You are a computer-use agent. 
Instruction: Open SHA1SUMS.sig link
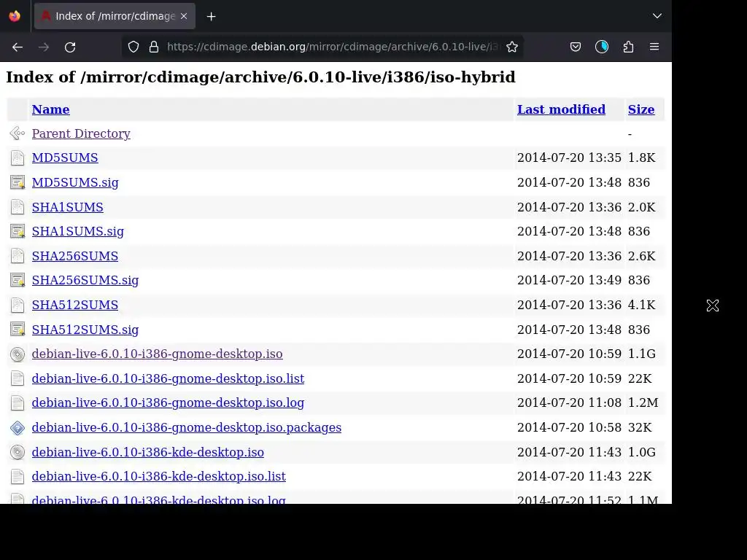(77, 231)
